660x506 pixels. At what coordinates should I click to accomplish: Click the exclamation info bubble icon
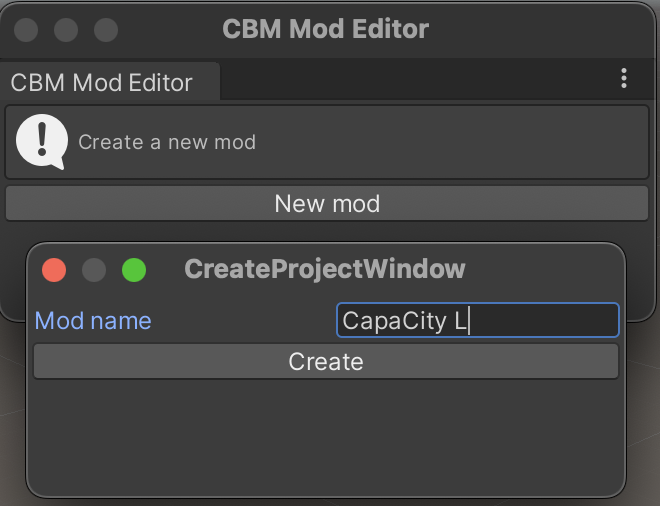pyautogui.click(x=42, y=142)
